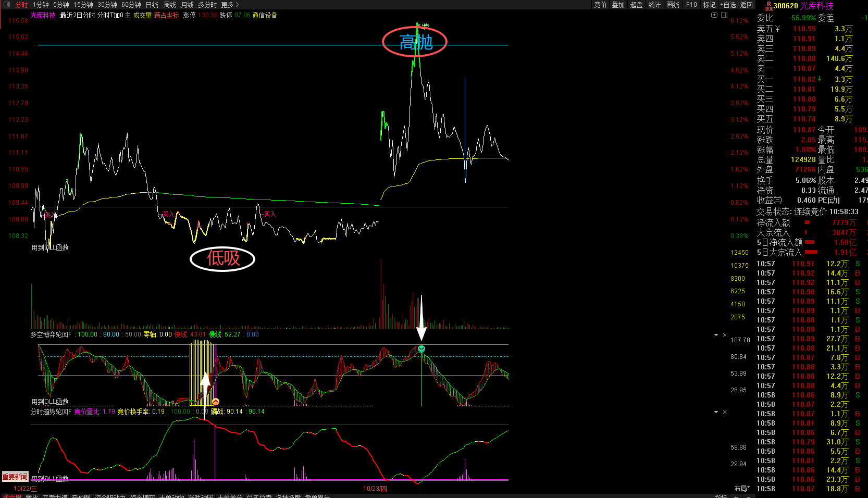The width and height of the screenshot is (868, 498).
Task: Click the 成交量 indicator label
Action: (x=142, y=16)
